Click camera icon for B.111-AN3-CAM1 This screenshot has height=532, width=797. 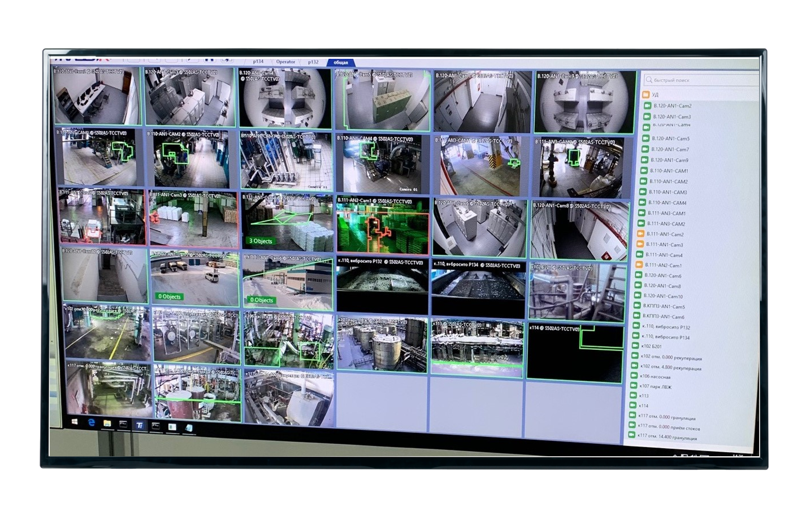point(642,213)
